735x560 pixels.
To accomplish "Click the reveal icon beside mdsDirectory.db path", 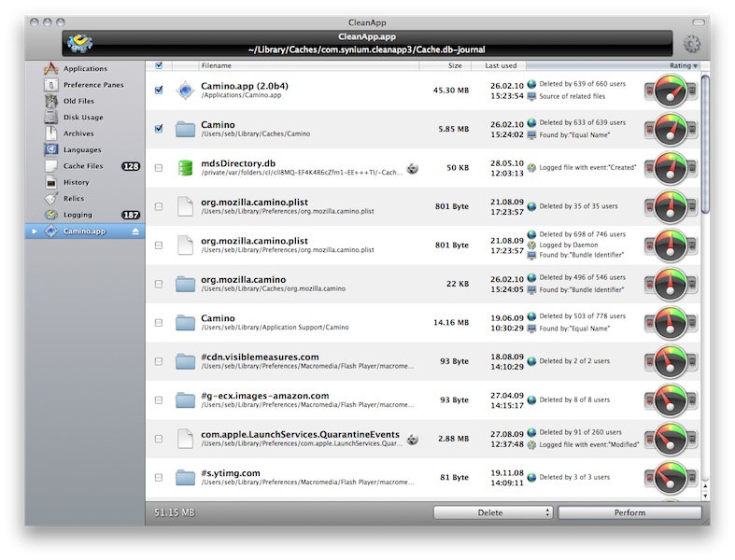I will pos(412,168).
